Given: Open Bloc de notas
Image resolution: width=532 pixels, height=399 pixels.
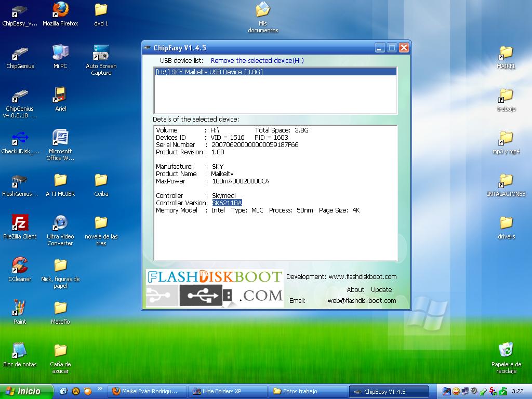Looking at the screenshot, I should [19, 349].
